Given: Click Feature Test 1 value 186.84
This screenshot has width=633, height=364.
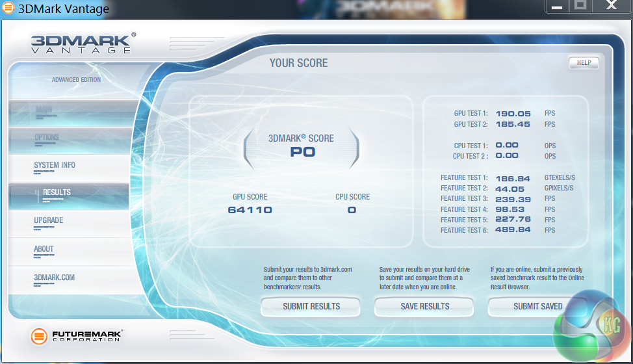Looking at the screenshot, I should click(x=513, y=178).
